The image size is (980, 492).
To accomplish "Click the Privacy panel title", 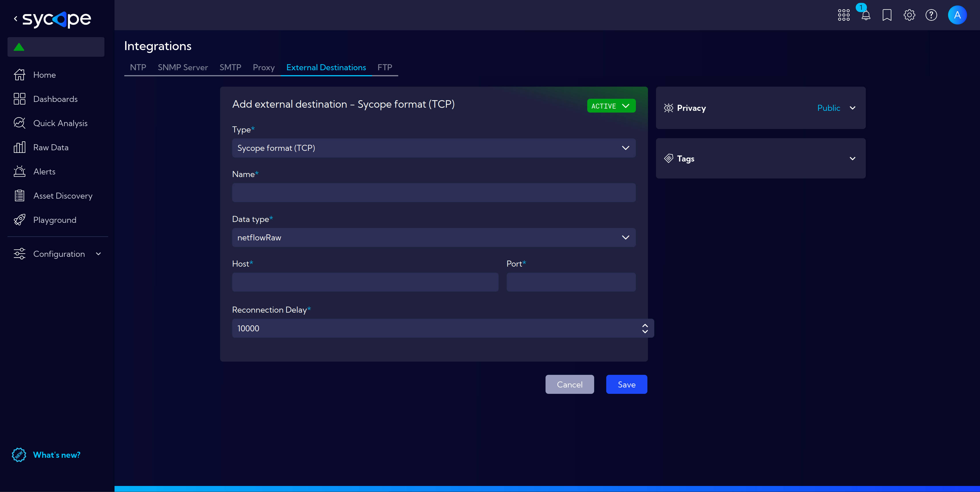I will pos(691,108).
